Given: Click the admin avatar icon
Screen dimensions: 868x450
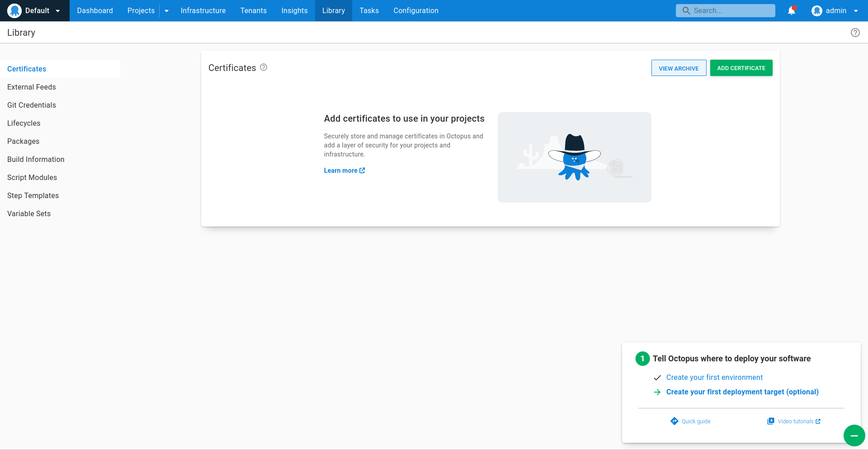Looking at the screenshot, I should [x=816, y=10].
